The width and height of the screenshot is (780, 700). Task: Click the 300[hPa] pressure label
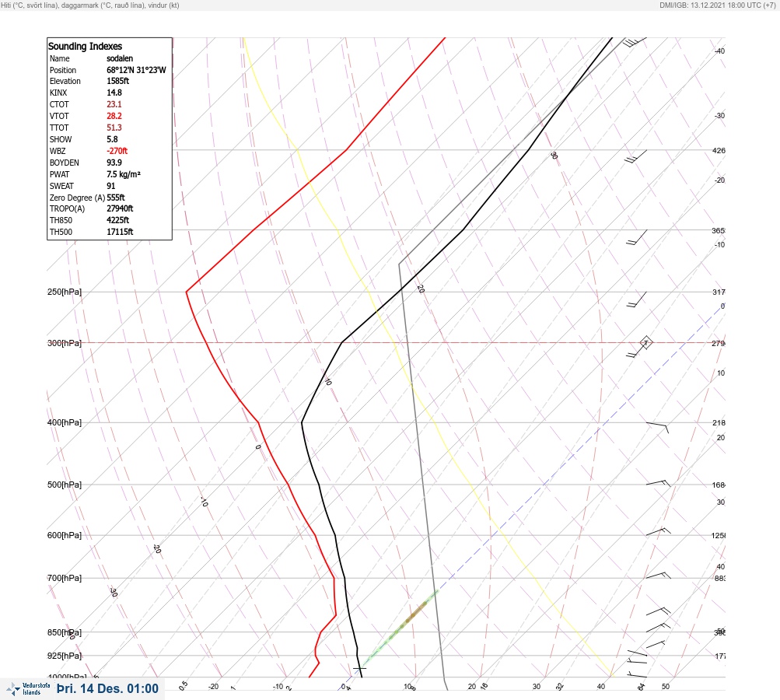[x=65, y=343]
